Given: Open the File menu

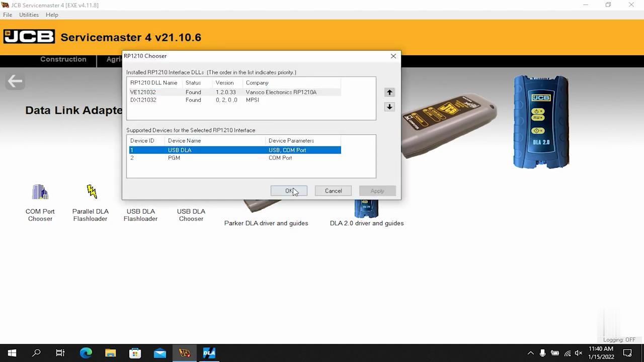Looking at the screenshot, I should [x=8, y=15].
